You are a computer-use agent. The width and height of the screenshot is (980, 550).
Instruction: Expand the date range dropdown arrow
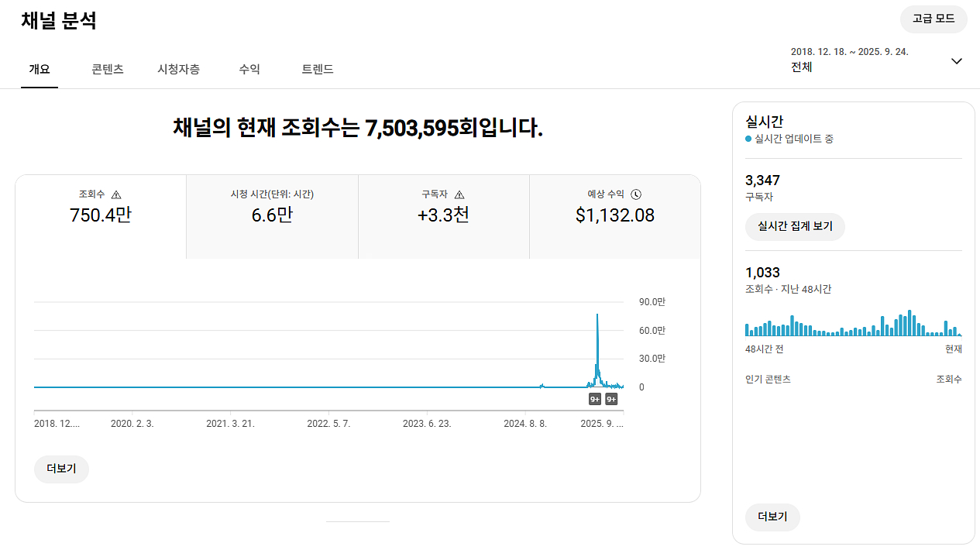[x=956, y=61]
